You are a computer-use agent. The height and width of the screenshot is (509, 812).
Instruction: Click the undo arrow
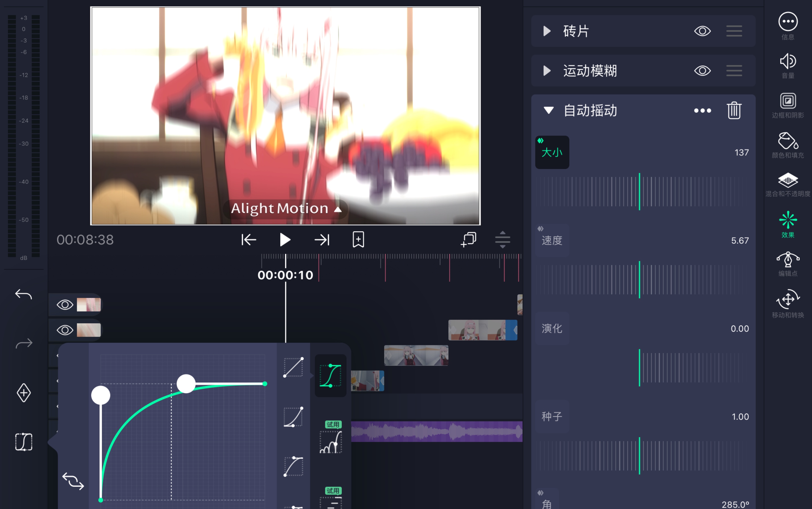[x=24, y=295]
